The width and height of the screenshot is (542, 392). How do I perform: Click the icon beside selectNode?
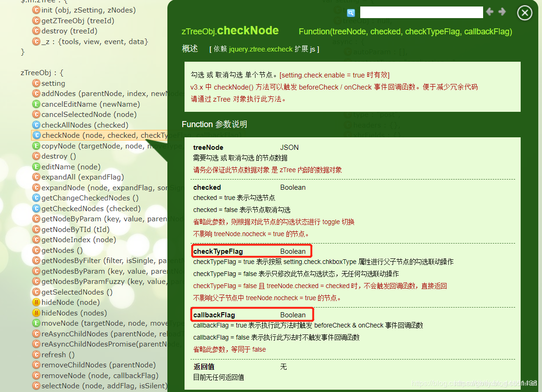(36, 386)
